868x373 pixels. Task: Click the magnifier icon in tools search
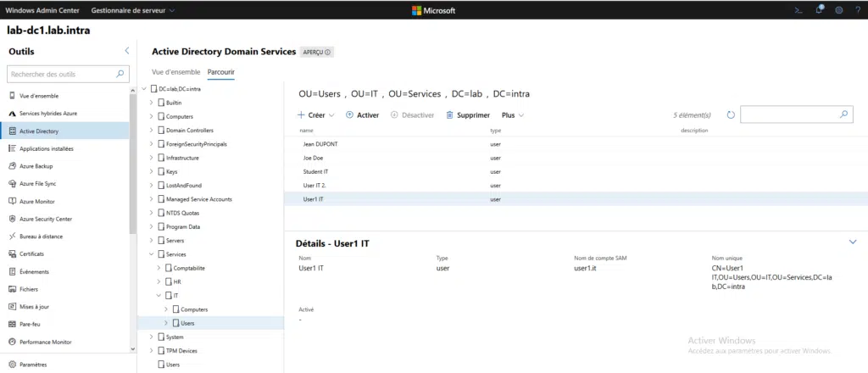click(120, 74)
